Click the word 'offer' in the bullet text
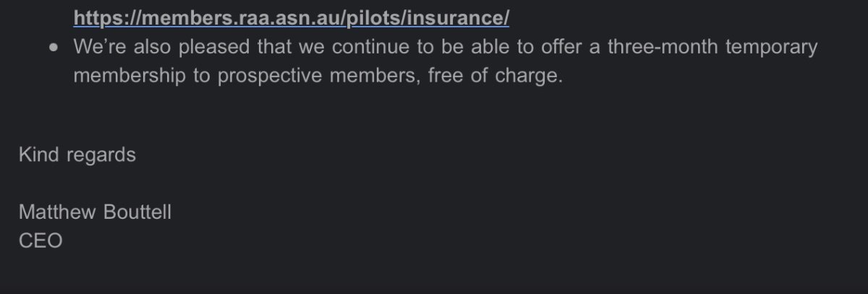This screenshot has width=868, height=294. coord(557,47)
